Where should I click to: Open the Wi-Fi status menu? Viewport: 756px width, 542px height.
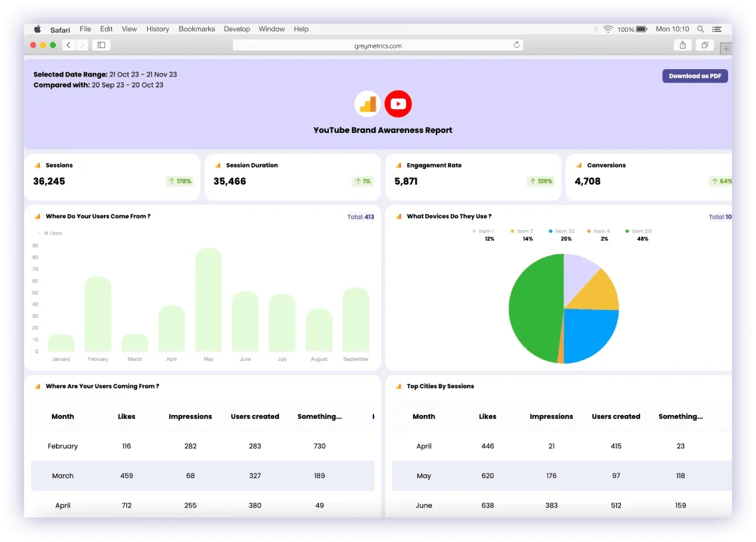(608, 29)
